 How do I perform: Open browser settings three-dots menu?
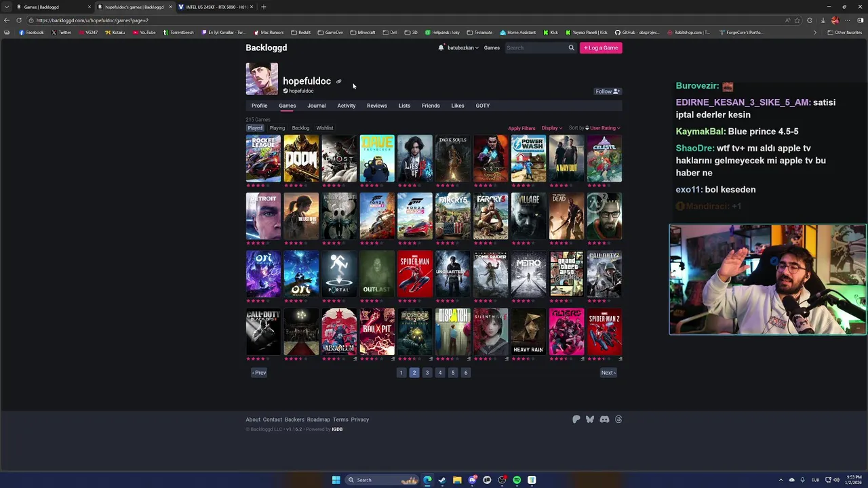[x=848, y=20]
